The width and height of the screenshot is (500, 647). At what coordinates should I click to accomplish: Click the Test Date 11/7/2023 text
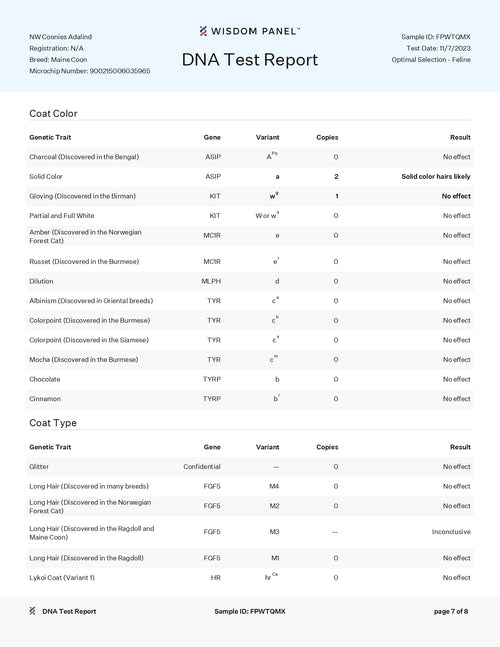(x=438, y=48)
